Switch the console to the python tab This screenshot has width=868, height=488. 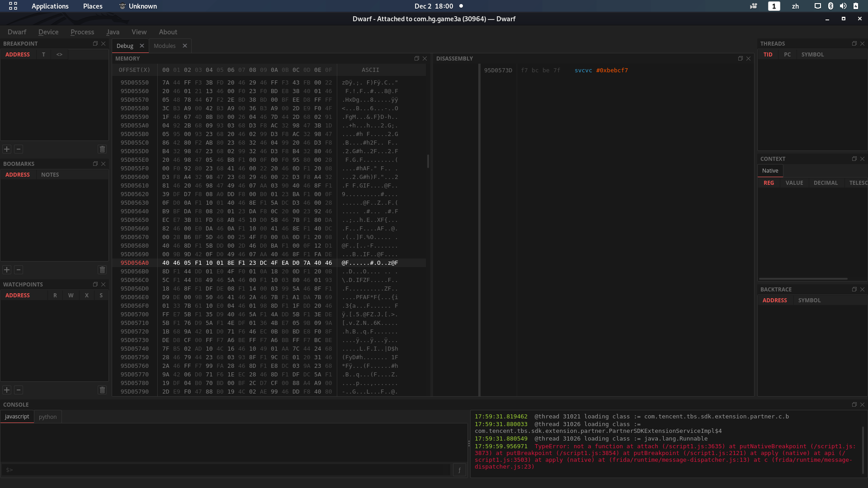coord(47,417)
